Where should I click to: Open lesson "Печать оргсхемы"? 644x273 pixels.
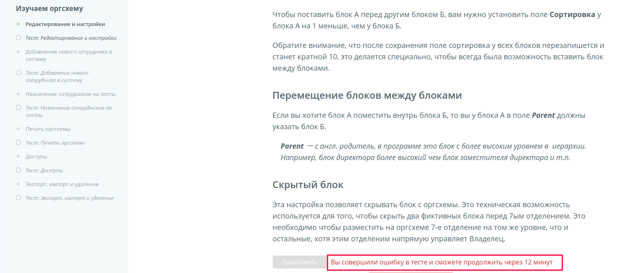tap(48, 129)
